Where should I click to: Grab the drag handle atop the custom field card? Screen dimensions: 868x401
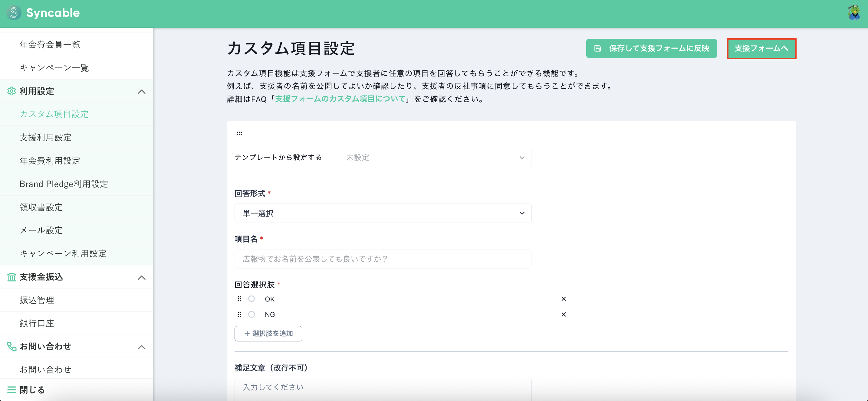(240, 133)
